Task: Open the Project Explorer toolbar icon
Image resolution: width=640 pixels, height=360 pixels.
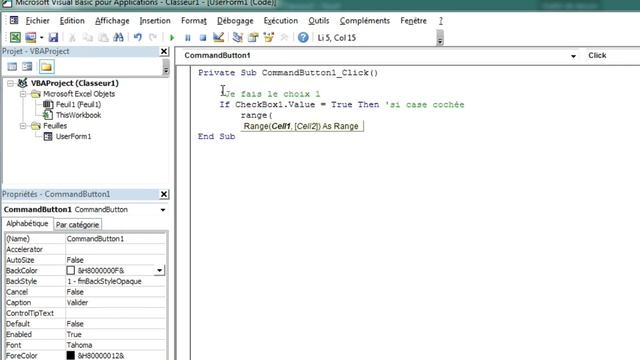Action: pyautogui.click(x=238, y=38)
